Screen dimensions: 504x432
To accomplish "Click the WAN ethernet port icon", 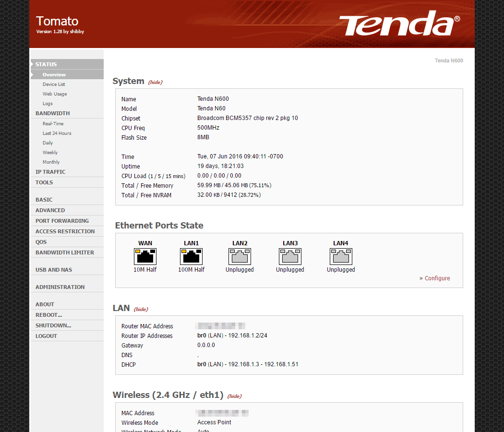I will [x=145, y=256].
